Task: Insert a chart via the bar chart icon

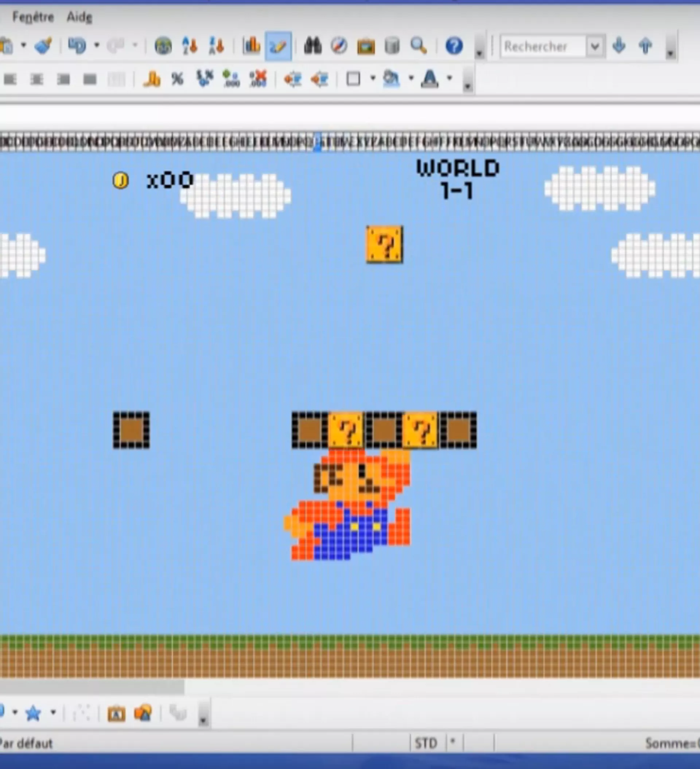Action: pyautogui.click(x=251, y=46)
